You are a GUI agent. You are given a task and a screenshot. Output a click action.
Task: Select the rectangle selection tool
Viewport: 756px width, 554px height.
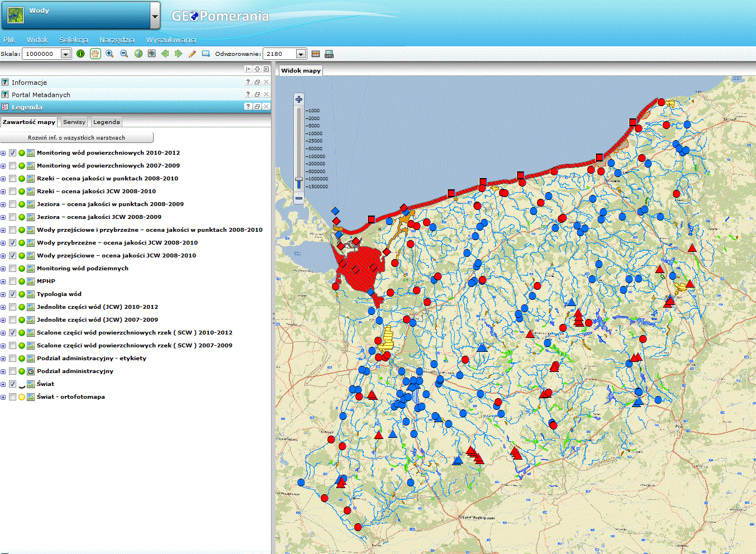point(206,54)
